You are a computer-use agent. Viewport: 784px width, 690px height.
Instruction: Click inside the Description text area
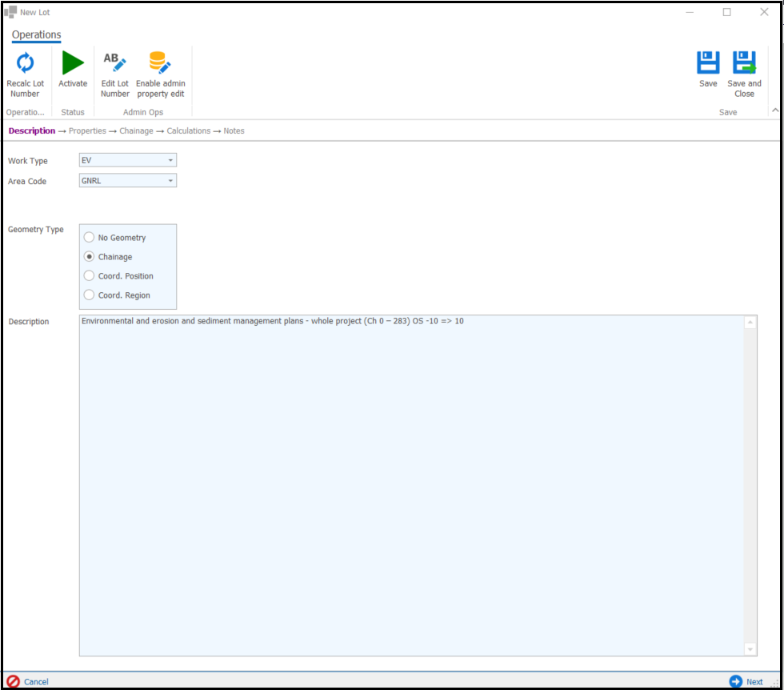pos(411,480)
